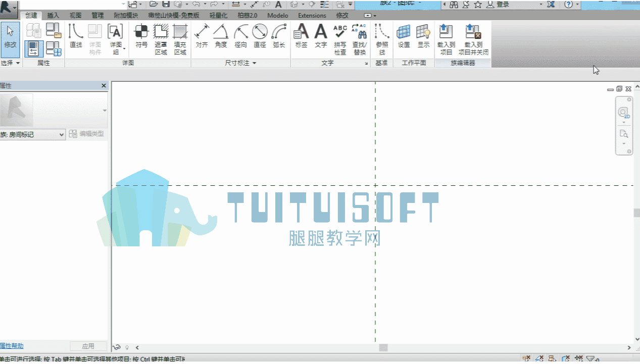The height and width of the screenshot is (364, 640).
Task: Open 查找/替换 find and replace
Action: pos(359,39)
